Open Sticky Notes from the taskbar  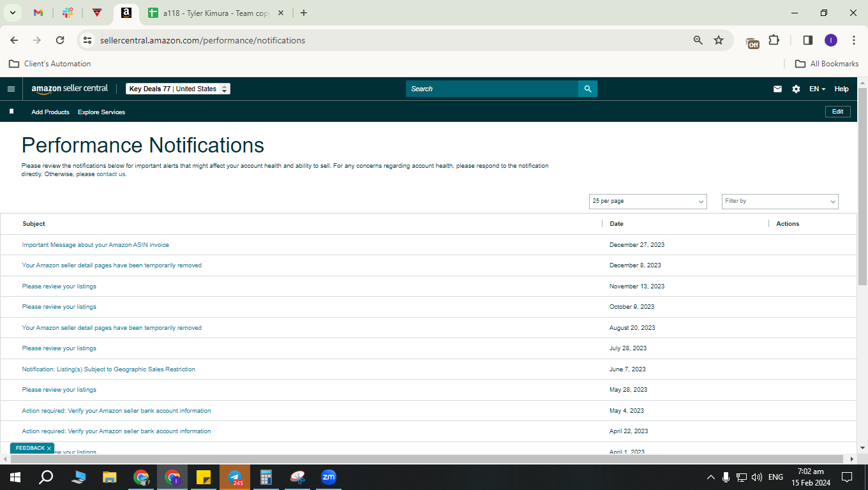tap(204, 477)
